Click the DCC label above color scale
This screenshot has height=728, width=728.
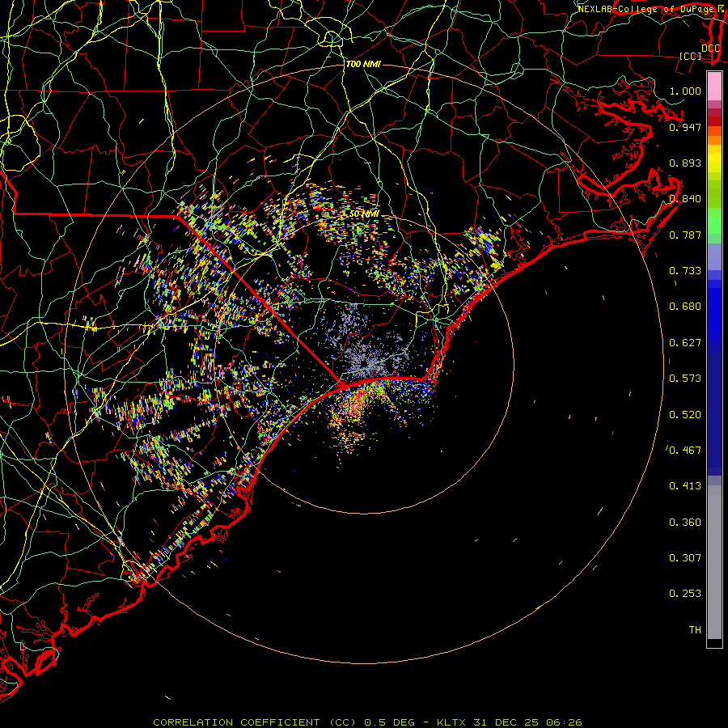pyautogui.click(x=710, y=49)
